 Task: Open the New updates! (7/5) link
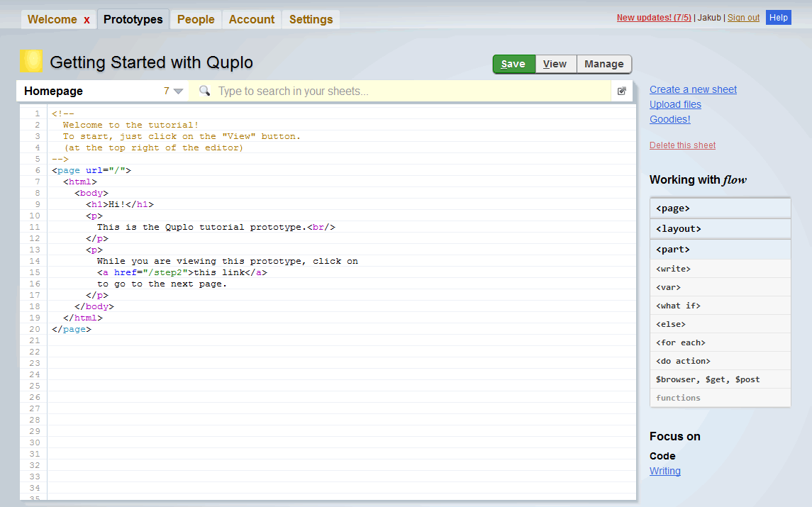pos(654,18)
